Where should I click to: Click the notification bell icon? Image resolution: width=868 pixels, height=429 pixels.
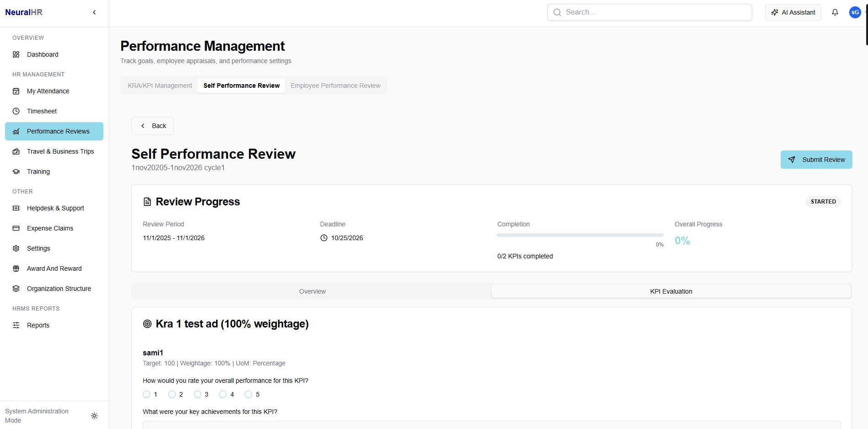835,12
